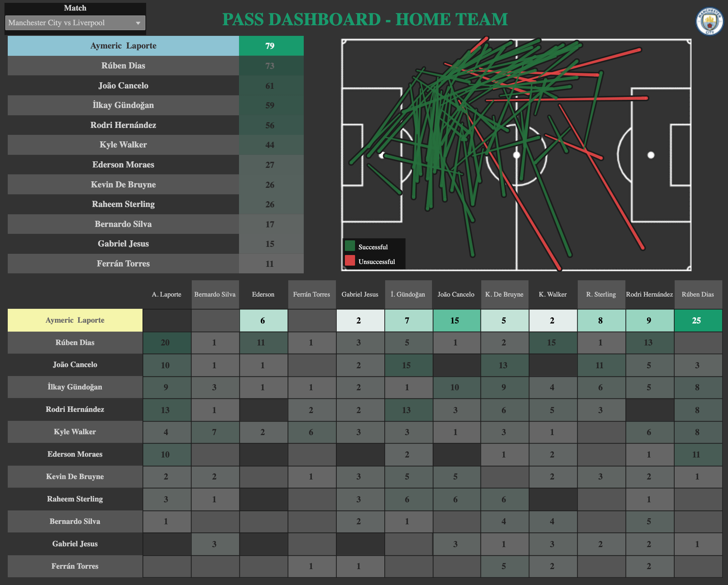This screenshot has width=728, height=585.
Task: Click the green Successful legend swatch
Action: pos(350,246)
